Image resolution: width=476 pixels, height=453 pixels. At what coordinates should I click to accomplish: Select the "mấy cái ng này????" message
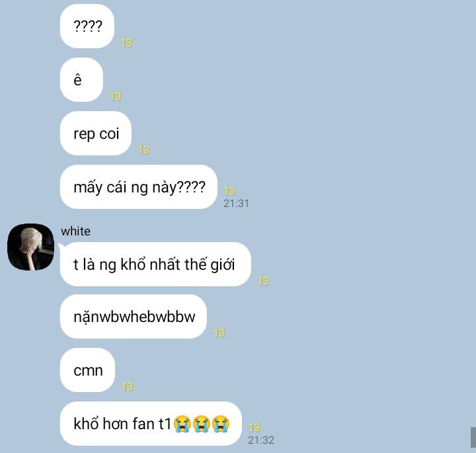tap(139, 187)
